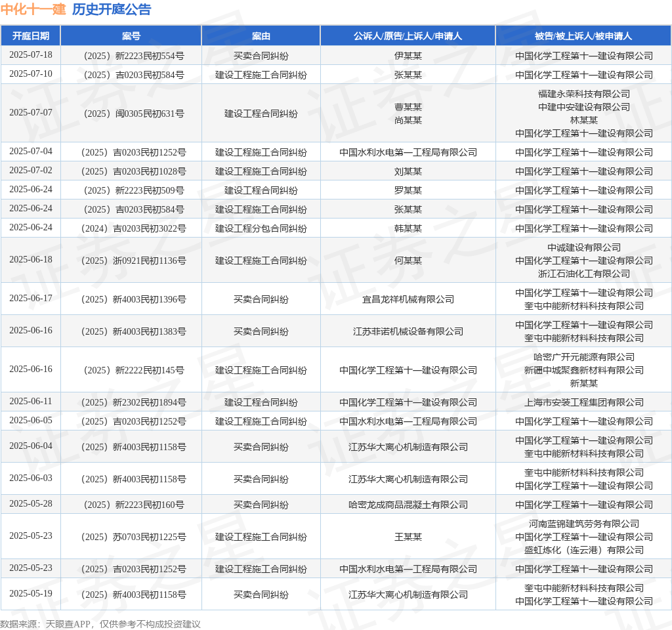Select case number (2025)苏0703民初1225号
Screen dimensions: 672x630
134,537
